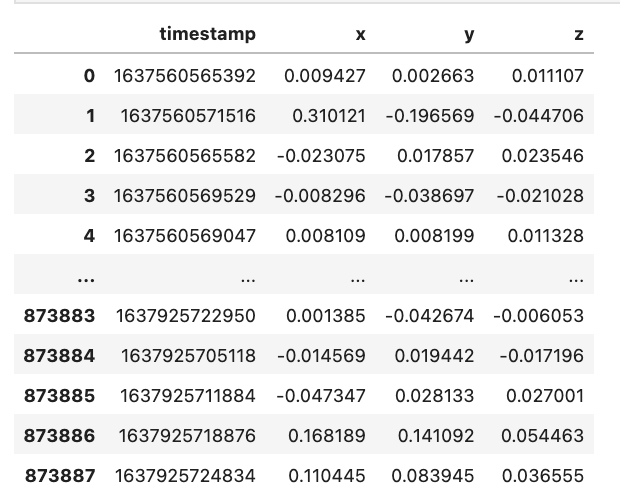
Task: Click the x value 0.168189
Action: [x=327, y=435]
